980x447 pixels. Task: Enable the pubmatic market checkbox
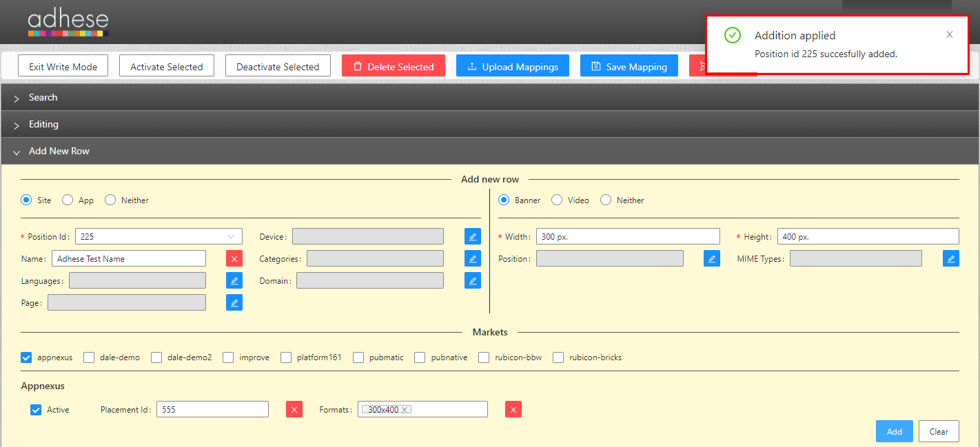[358, 357]
